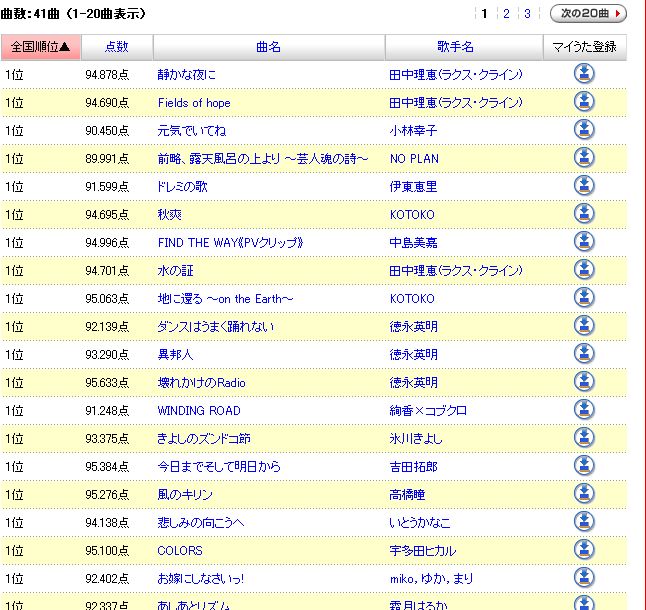Click My Uta icon in ドレミの歌 row

coord(584,186)
